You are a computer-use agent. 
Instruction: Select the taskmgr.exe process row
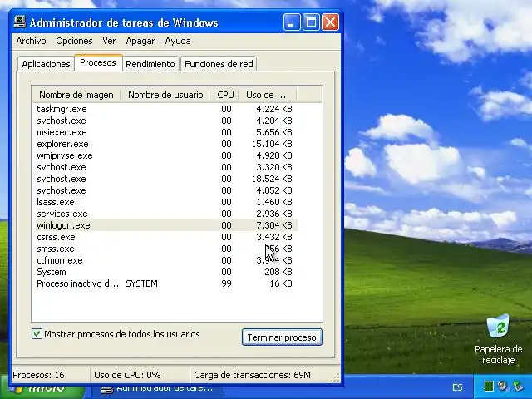[165, 109]
